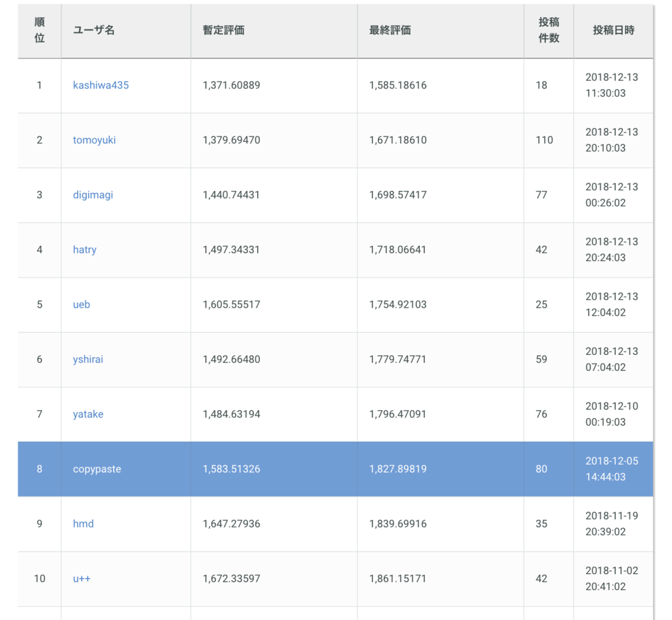Screen dimensions: 672x620
Task: Open ueb user profile link
Action: point(81,304)
